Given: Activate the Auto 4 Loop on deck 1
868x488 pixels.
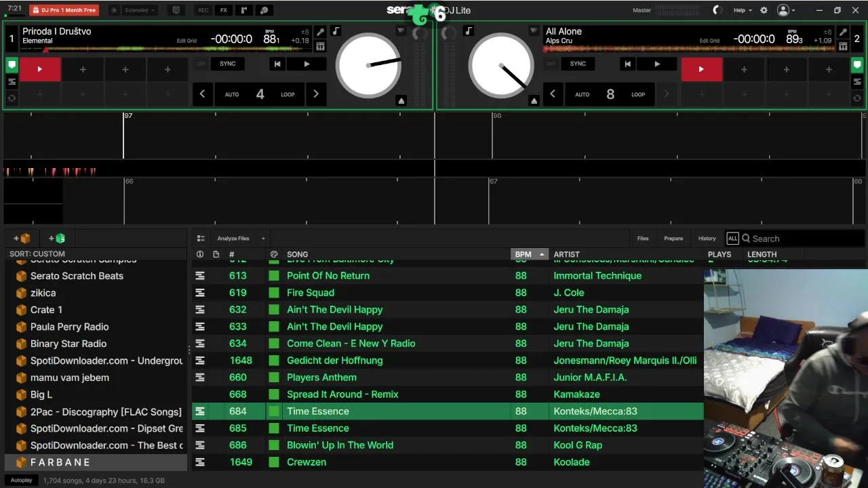Looking at the screenshot, I should [x=260, y=94].
